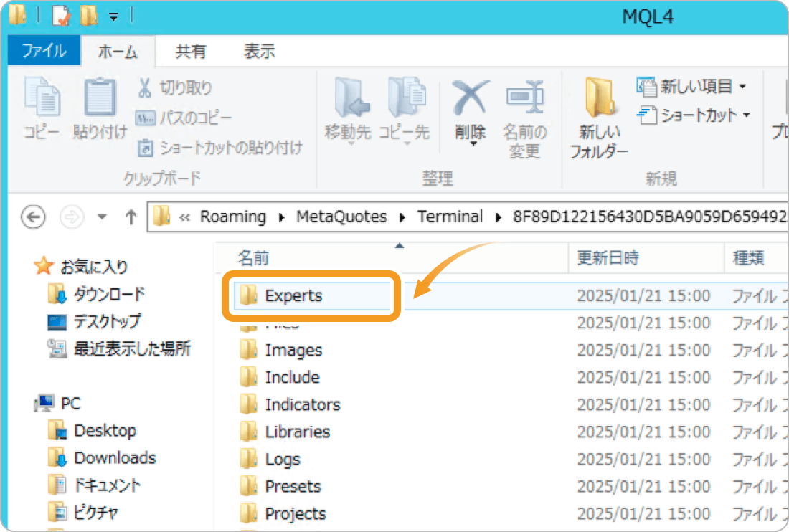
Task: Select Downloads under PC in navigation pane
Action: [x=115, y=457]
